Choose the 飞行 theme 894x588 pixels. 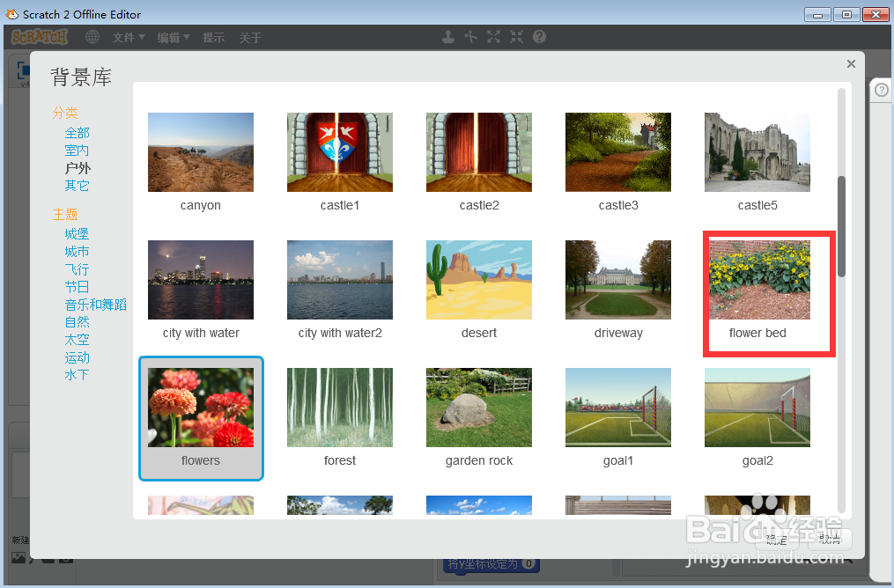tap(77, 269)
